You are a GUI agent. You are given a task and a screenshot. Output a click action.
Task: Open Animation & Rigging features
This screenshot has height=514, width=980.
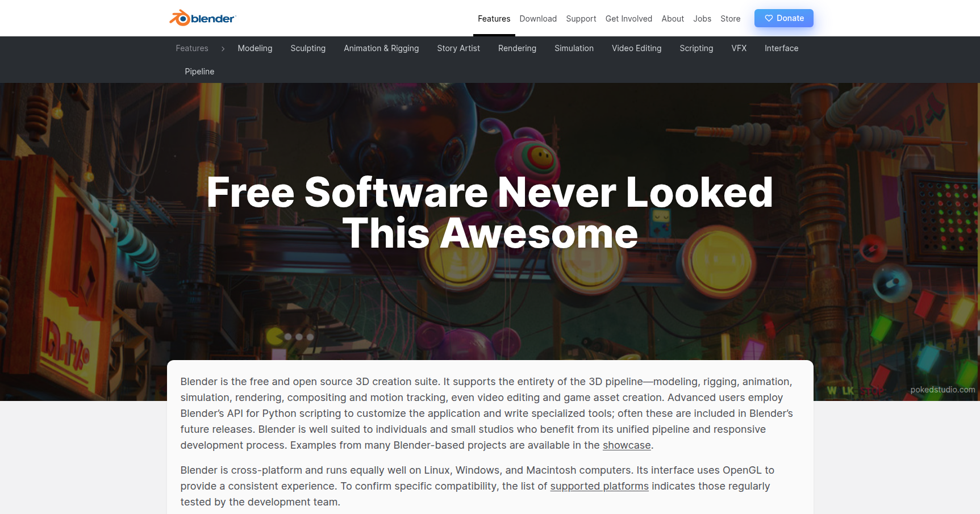381,48
